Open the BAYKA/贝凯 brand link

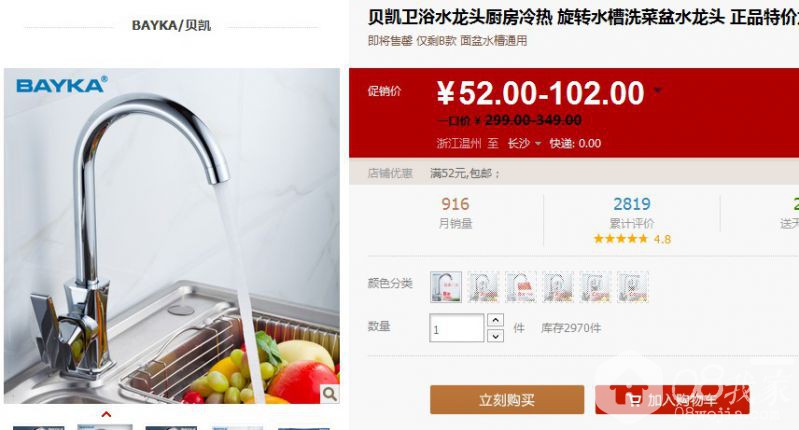(171, 25)
